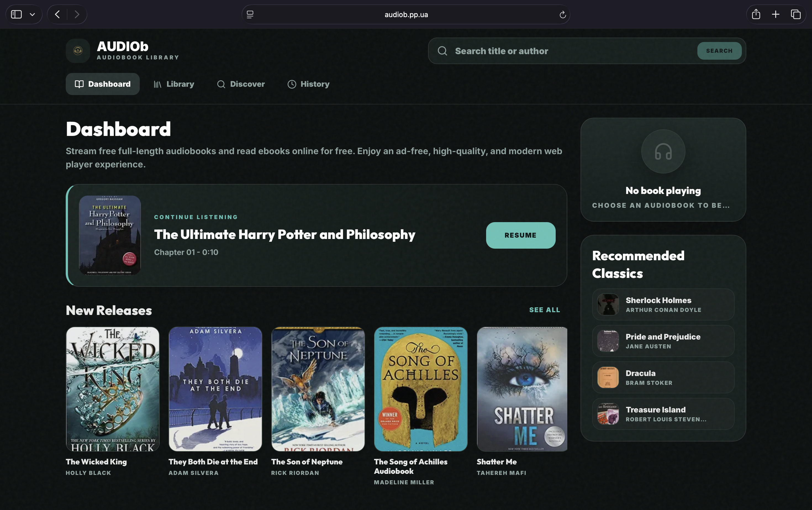812x510 pixels.
Task: Click the Dashboard book icon
Action: pos(79,84)
